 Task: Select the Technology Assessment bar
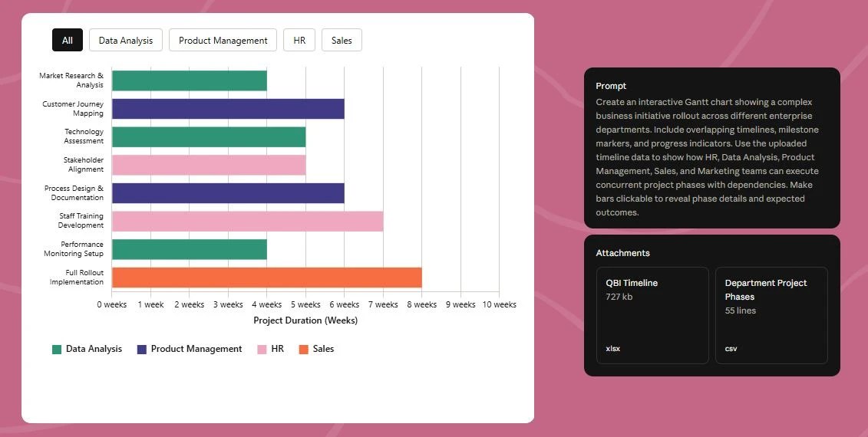pyautogui.click(x=209, y=136)
